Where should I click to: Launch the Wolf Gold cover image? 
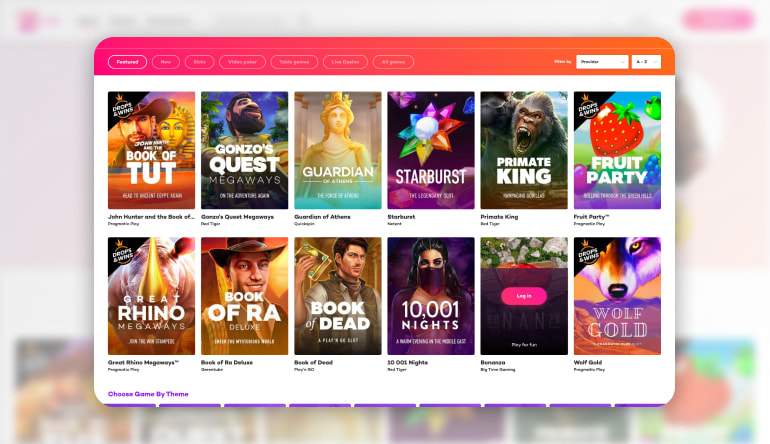617,296
